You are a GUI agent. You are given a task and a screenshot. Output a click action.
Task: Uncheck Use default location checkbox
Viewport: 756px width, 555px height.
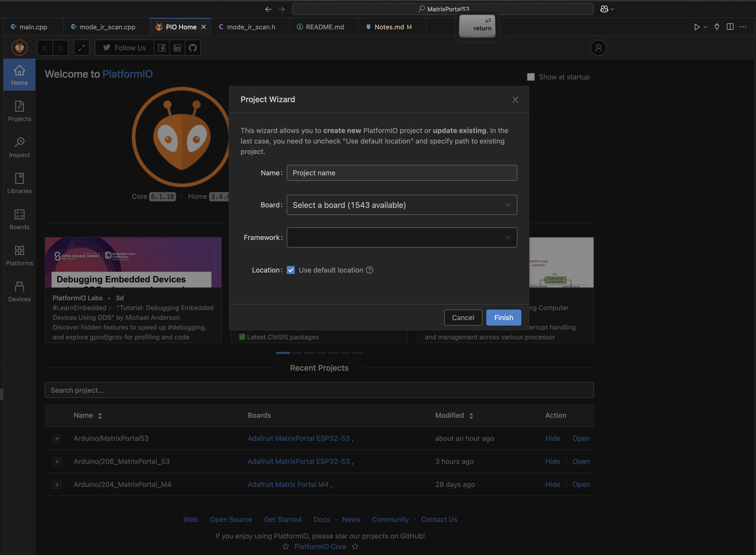tap(291, 270)
